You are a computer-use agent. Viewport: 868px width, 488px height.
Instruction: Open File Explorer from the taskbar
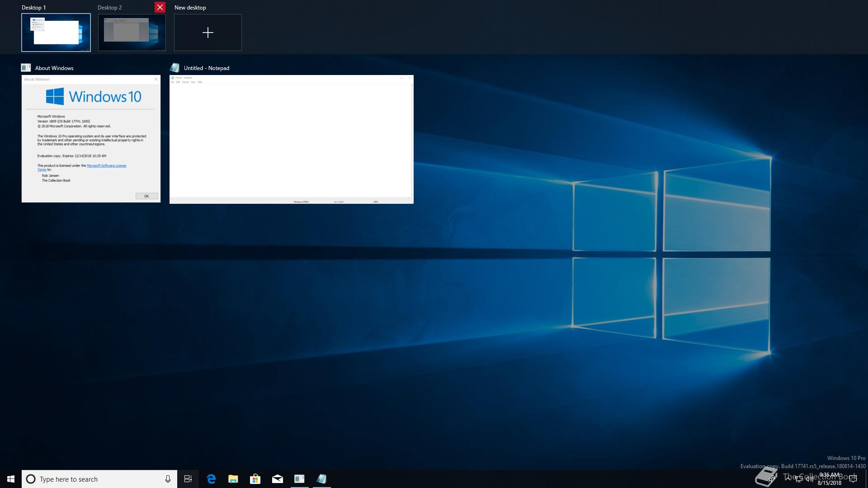(x=233, y=479)
